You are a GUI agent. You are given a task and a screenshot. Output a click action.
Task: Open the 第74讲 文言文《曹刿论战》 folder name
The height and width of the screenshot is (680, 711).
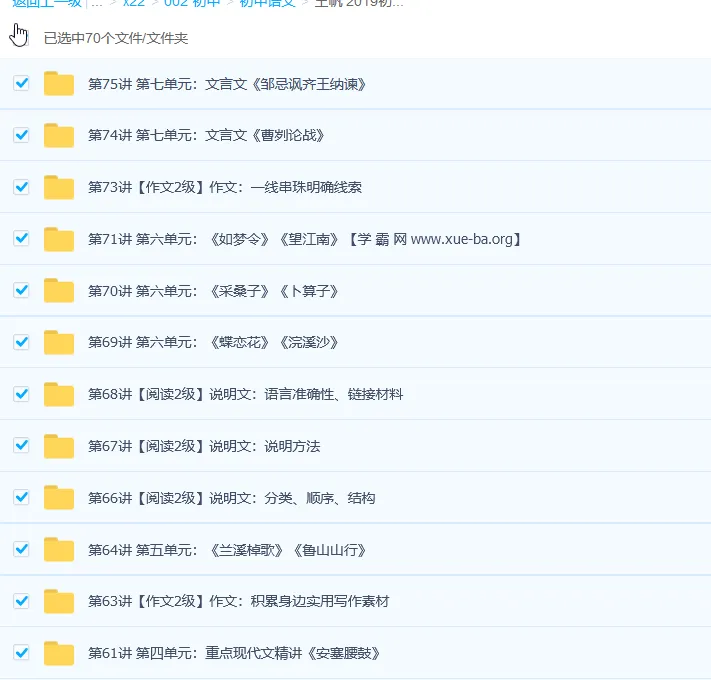[x=206, y=135]
